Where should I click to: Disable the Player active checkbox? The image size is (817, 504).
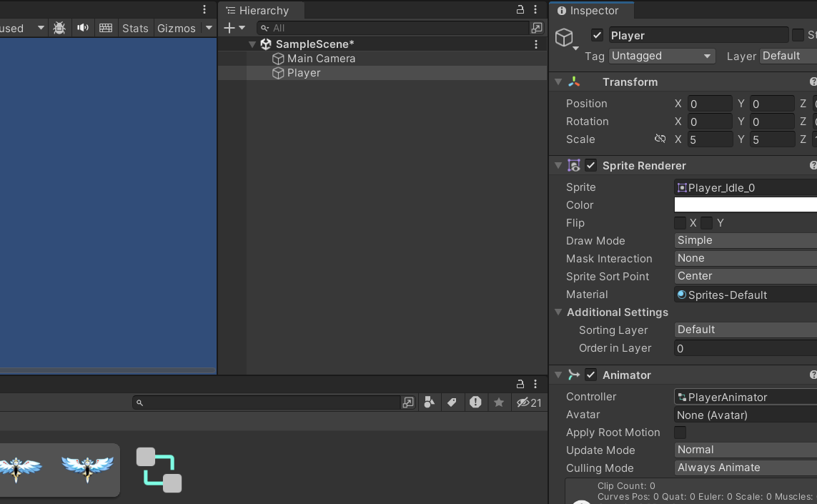click(x=597, y=35)
